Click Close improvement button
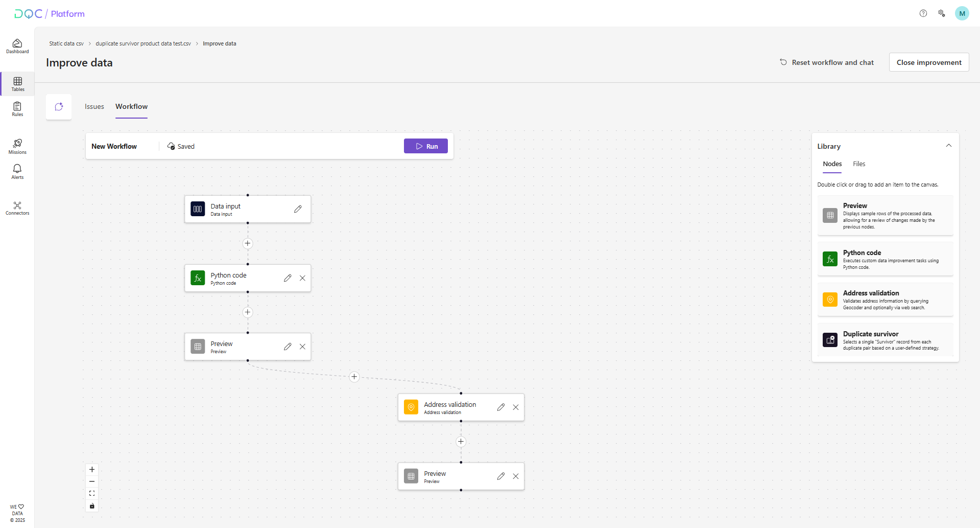The width and height of the screenshot is (980, 528). tap(928, 62)
